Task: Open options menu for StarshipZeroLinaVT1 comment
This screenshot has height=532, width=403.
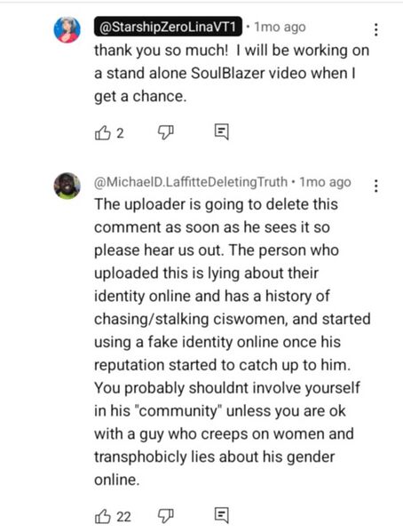Action: (375, 30)
